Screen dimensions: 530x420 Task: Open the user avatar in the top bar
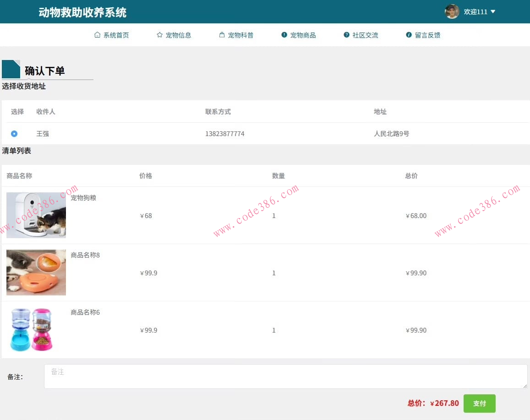coord(452,11)
